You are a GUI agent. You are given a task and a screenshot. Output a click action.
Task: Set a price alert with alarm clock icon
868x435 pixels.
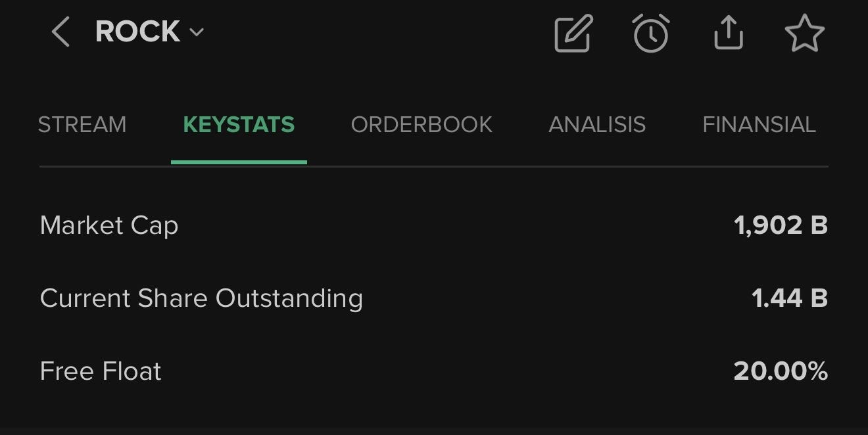[651, 34]
